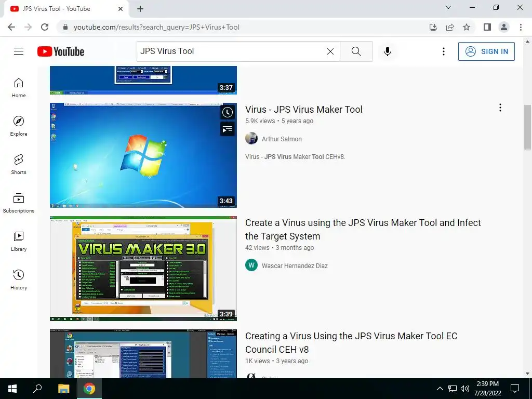Image resolution: width=532 pixels, height=399 pixels.
Task: Click the page vertical scrollbar thumb
Action: 527,127
